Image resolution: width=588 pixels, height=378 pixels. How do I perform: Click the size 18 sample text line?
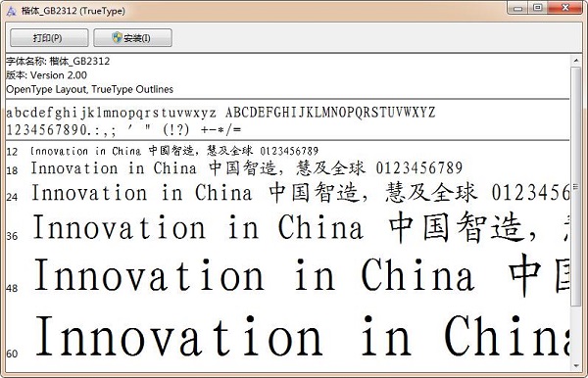pos(246,168)
